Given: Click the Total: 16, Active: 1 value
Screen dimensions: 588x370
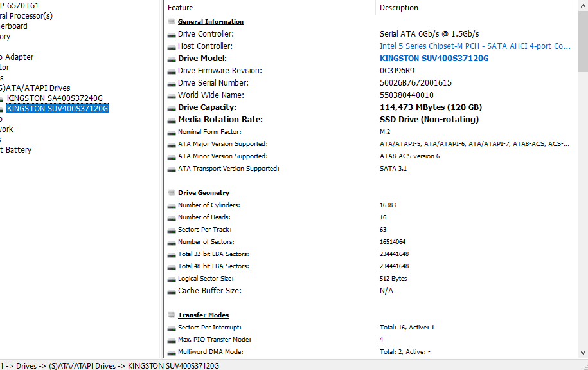Looking at the screenshot, I should (x=407, y=327).
